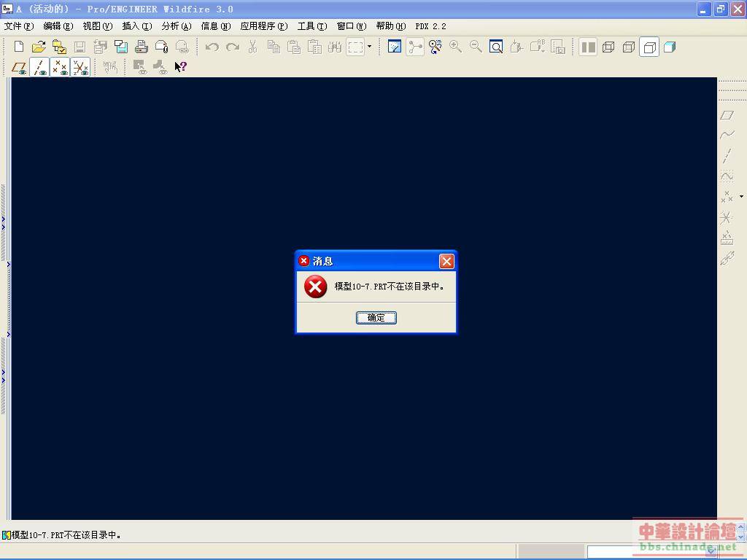
Task: Toggle the Orient Mode icon
Action: click(436, 47)
